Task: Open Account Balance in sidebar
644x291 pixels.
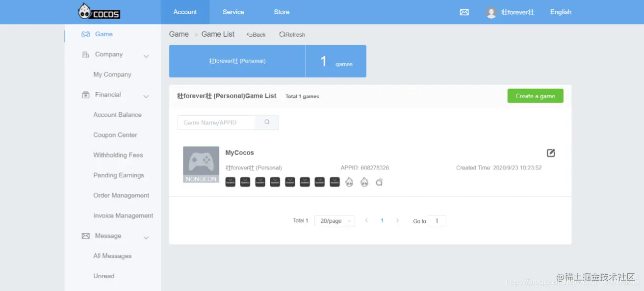Action: (x=117, y=115)
